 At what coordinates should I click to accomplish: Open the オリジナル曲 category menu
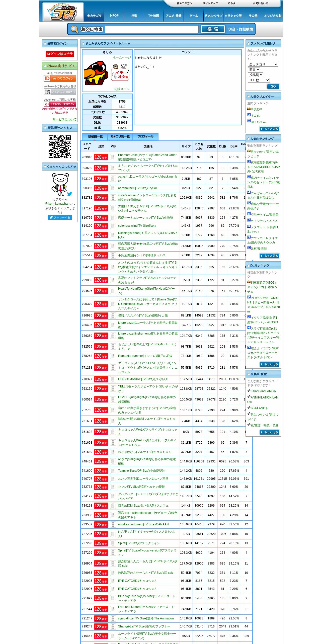tap(273, 16)
